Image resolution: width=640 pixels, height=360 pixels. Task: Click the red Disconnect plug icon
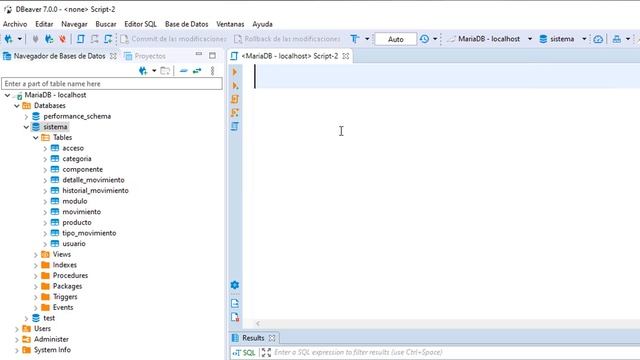click(x=62, y=39)
